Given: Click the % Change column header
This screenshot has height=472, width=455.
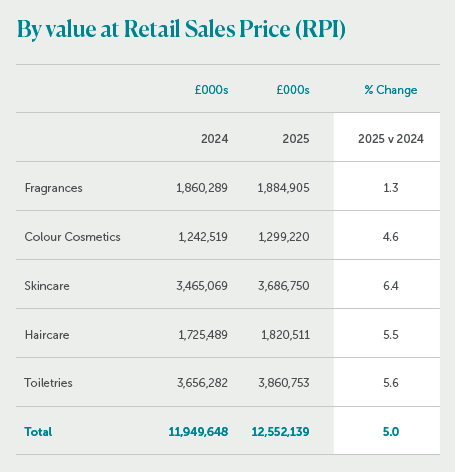Looking at the screenshot, I should click(x=391, y=90).
